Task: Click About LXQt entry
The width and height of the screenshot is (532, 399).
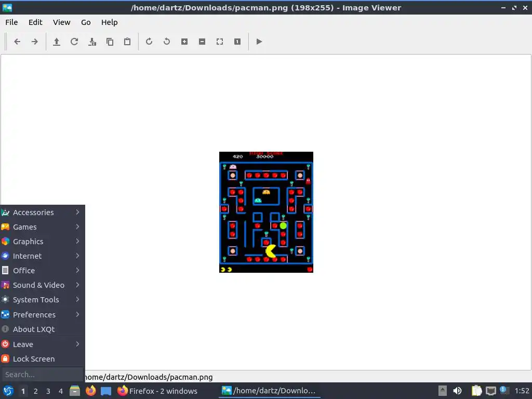Action: click(x=42, y=329)
